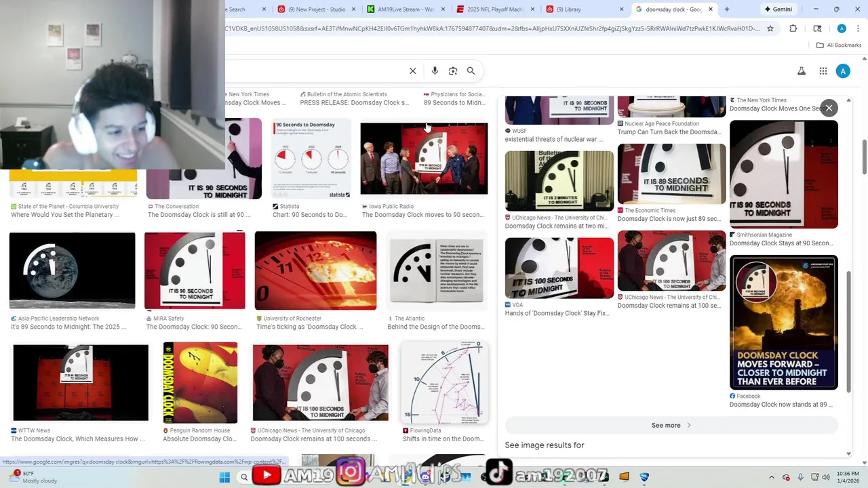Open the '2 minutes to midnight' UChicago News image
This screenshot has height=488, width=868.
559,181
